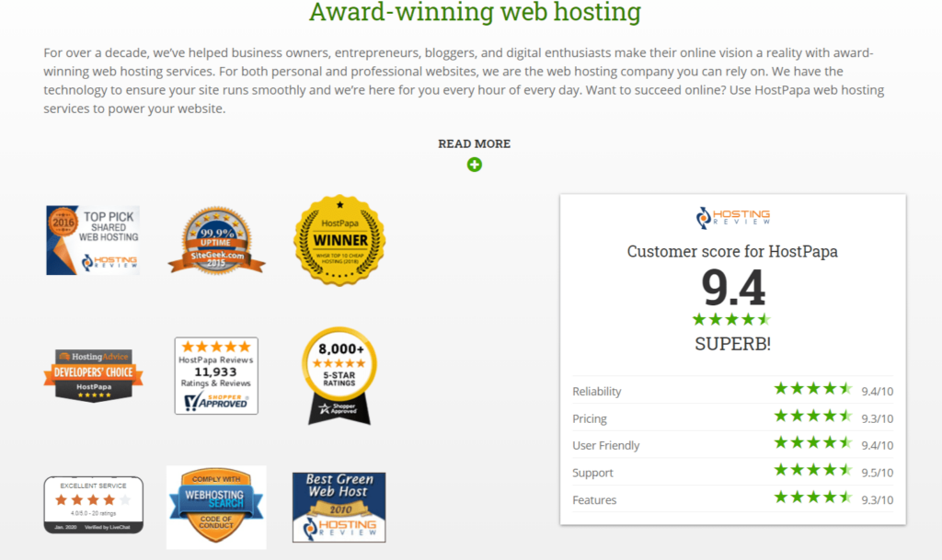Click the User Friendly rating row
The height and width of the screenshot is (560, 942).
pos(732,445)
